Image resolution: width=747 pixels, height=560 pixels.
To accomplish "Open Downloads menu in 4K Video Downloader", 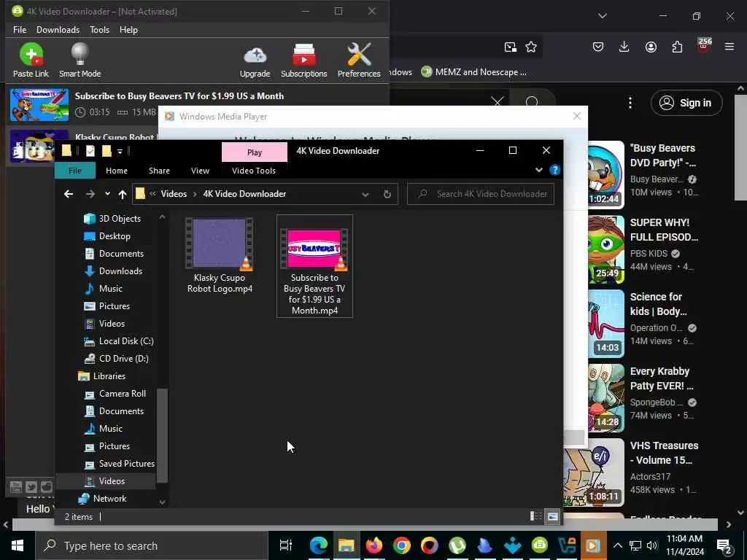I will click(58, 29).
